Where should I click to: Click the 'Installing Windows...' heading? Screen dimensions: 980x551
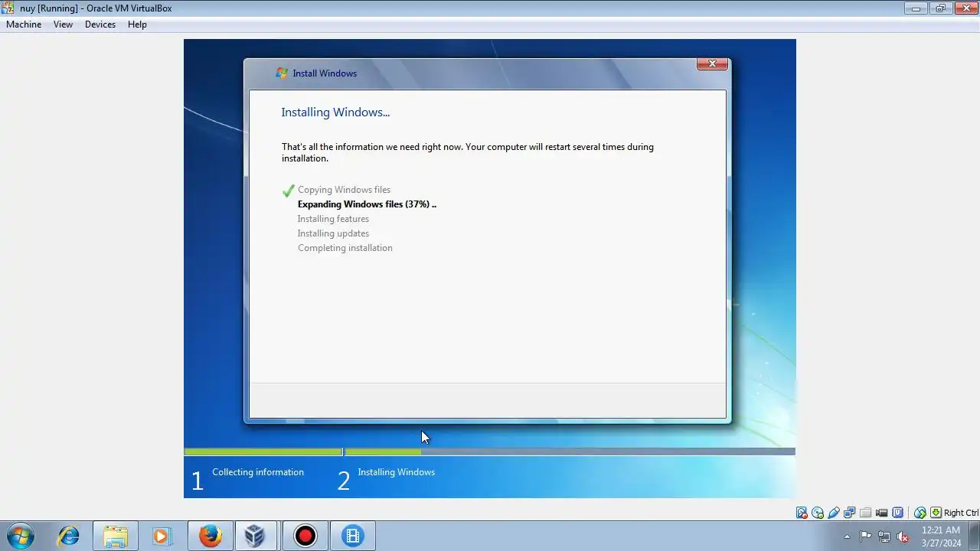click(x=335, y=112)
